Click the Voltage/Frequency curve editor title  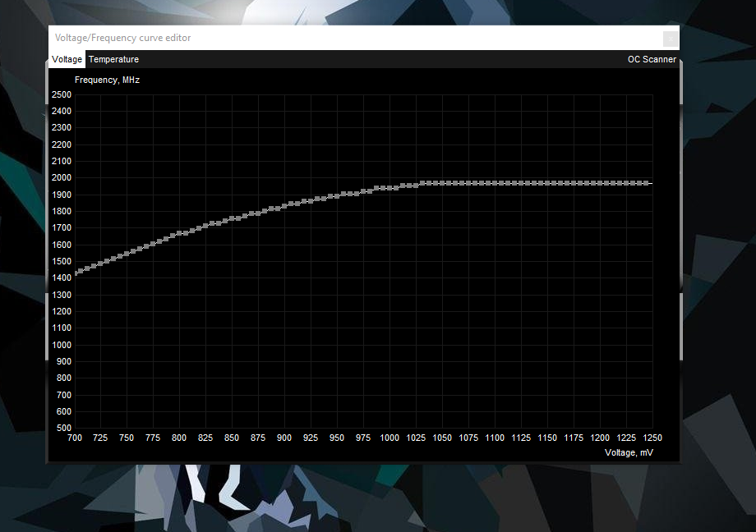click(123, 38)
